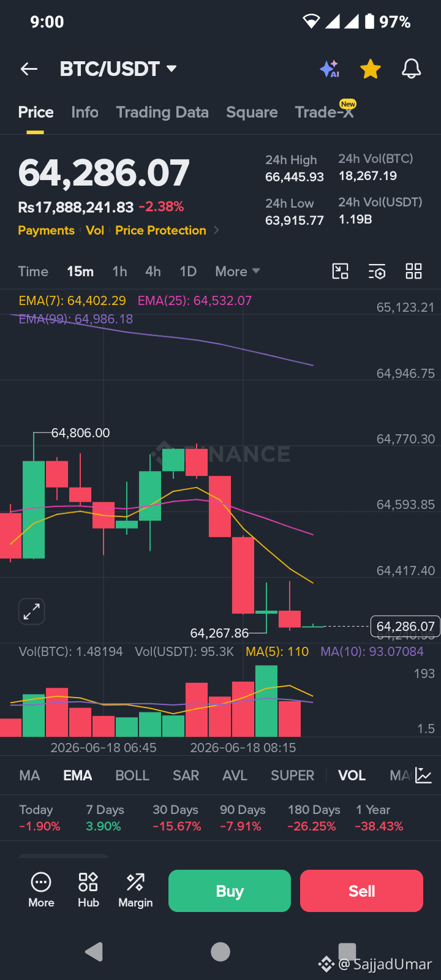Tap the Android back navigation button
This screenshot has height=980, width=441.
pyautogui.click(x=94, y=951)
